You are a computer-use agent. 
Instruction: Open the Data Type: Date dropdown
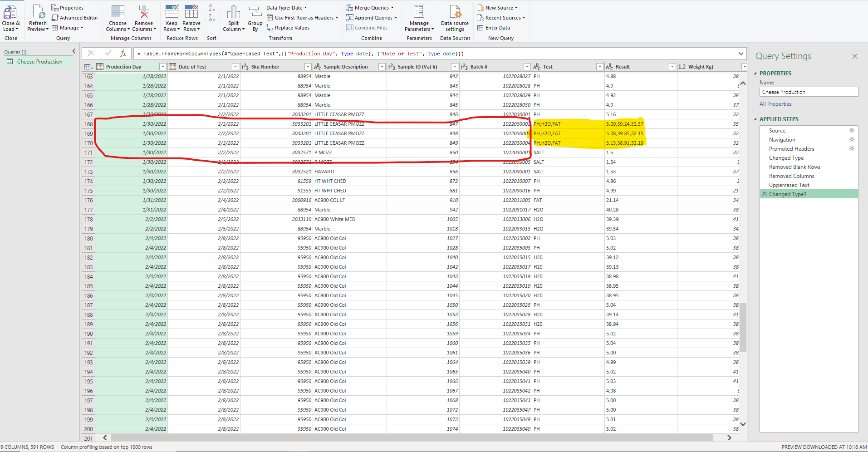(286, 8)
